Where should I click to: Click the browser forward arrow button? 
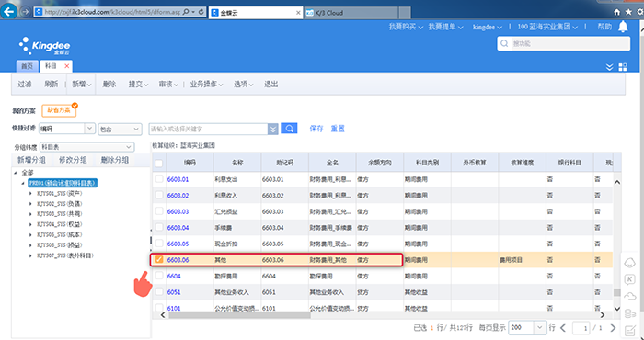pos(25,12)
